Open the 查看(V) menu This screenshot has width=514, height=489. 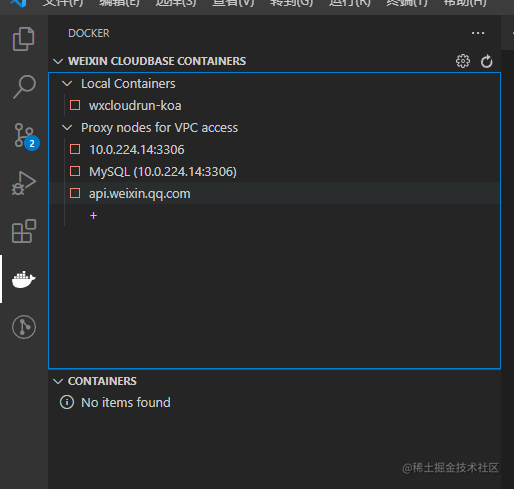tap(233, 3)
